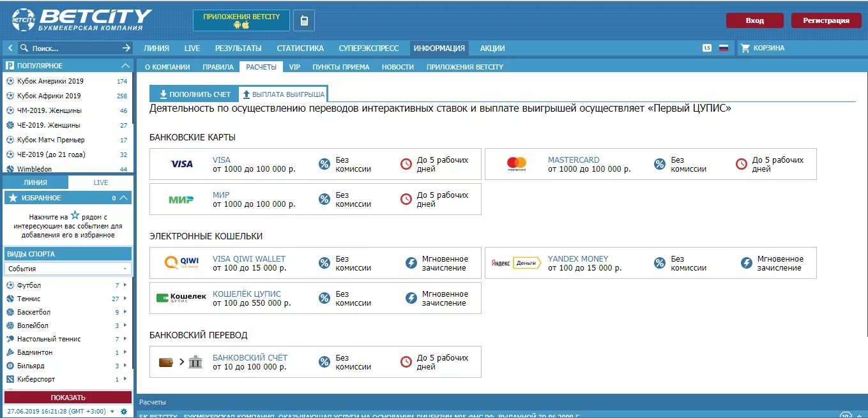Open the Акции menu item

click(492, 48)
